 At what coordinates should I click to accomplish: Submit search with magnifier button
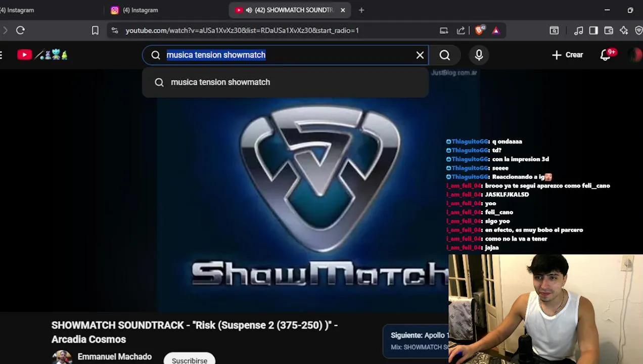point(445,55)
